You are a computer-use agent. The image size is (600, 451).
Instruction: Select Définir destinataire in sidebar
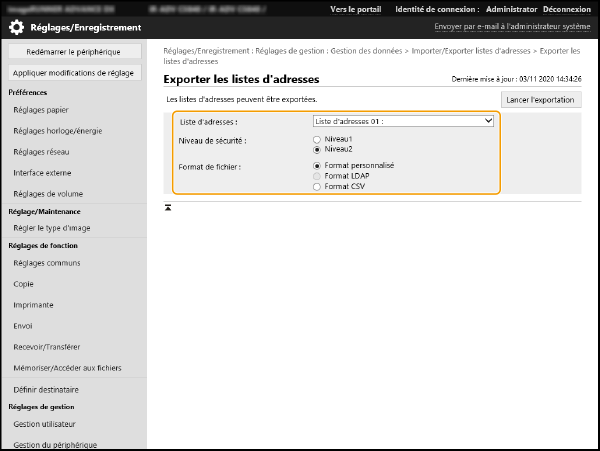pos(46,389)
